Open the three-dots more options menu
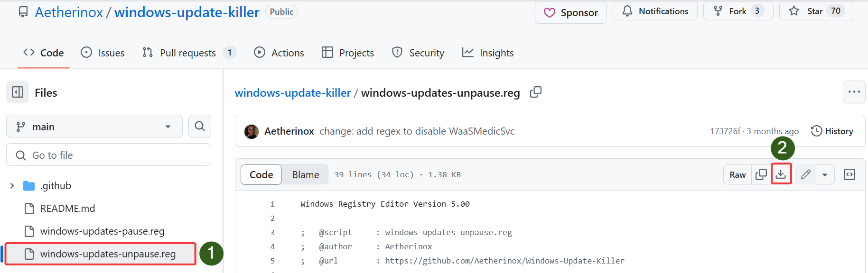This screenshot has width=868, height=273. tap(854, 92)
